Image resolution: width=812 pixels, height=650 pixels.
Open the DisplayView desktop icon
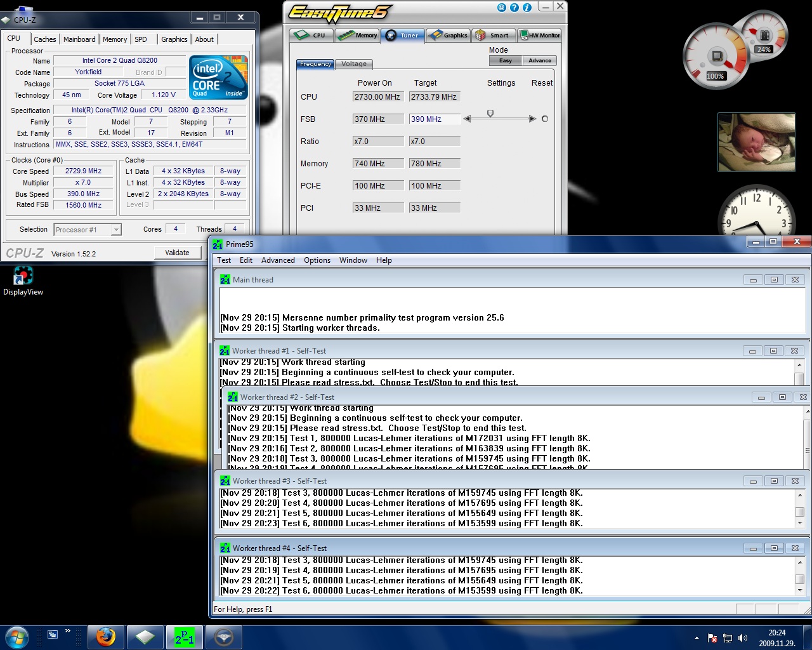23,281
